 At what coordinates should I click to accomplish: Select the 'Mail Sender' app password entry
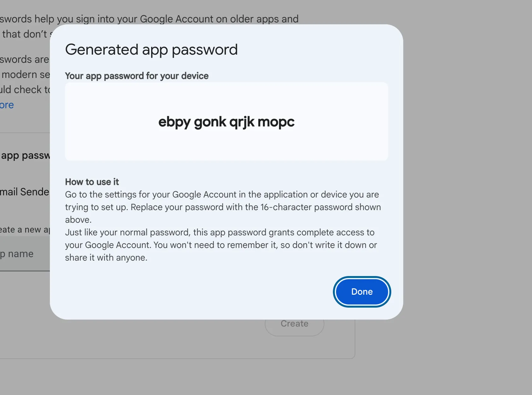pos(25,192)
